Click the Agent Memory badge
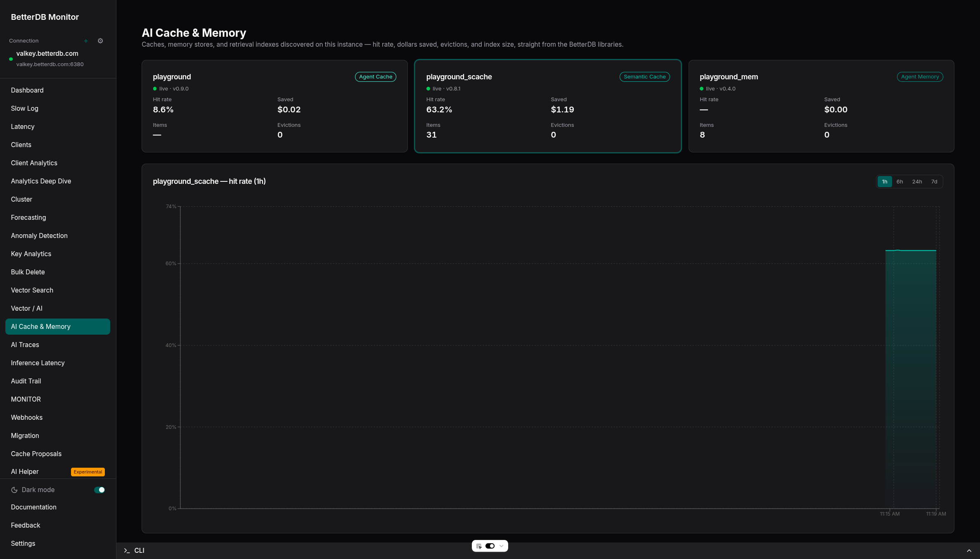 (x=920, y=77)
